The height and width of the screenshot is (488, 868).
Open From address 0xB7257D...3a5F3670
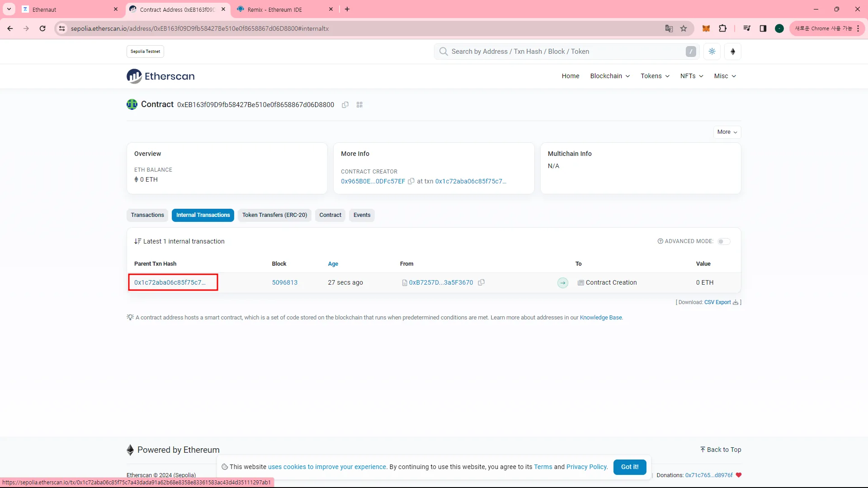coord(441,282)
